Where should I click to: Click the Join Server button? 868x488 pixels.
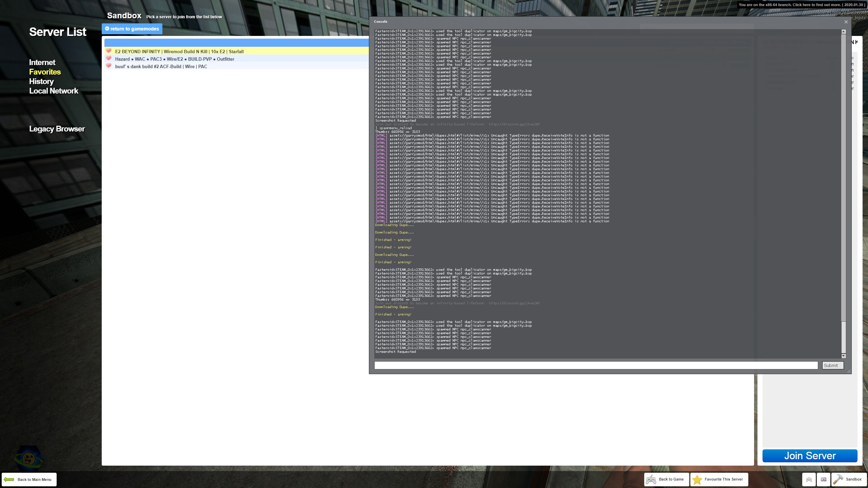[809, 455]
